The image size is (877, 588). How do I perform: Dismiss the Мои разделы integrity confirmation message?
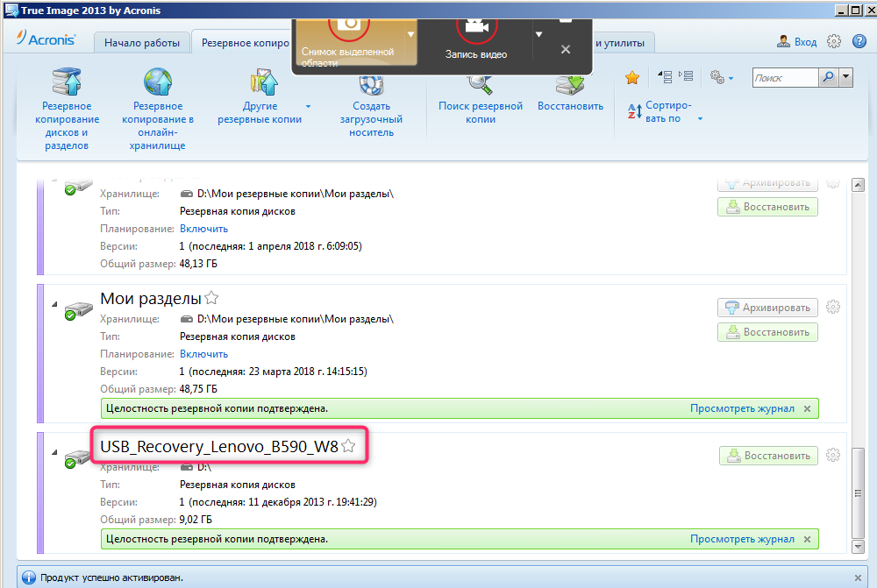[x=807, y=408]
